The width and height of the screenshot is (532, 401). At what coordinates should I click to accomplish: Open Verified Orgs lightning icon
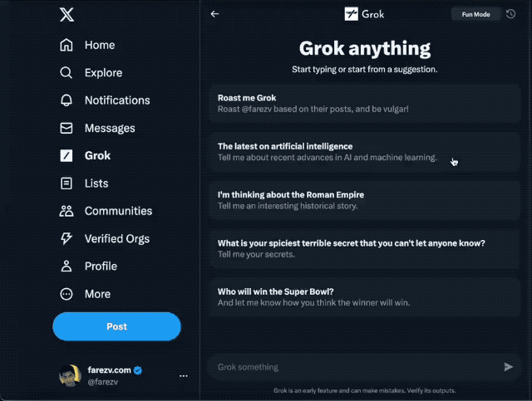[66, 238]
